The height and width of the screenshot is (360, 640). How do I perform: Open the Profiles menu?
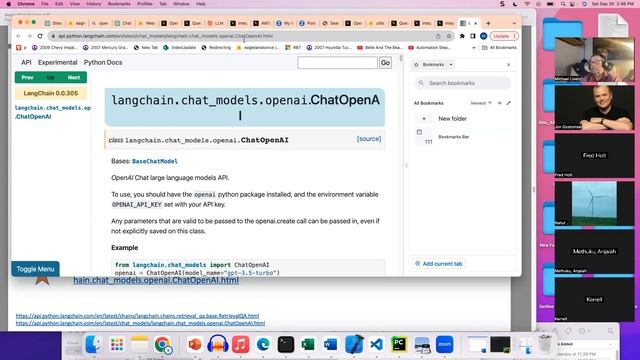coord(144,4)
